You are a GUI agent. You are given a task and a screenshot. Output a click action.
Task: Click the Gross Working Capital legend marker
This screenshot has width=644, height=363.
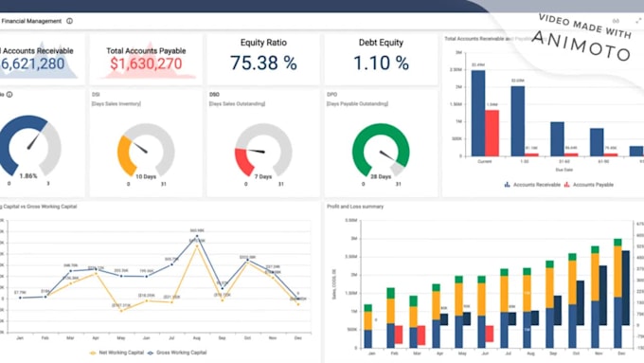pos(150,353)
